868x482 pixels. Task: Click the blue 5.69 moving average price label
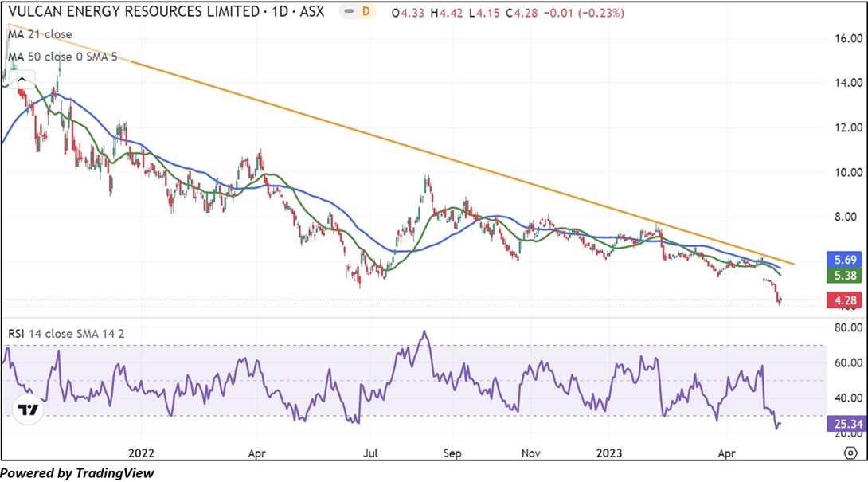point(845,259)
